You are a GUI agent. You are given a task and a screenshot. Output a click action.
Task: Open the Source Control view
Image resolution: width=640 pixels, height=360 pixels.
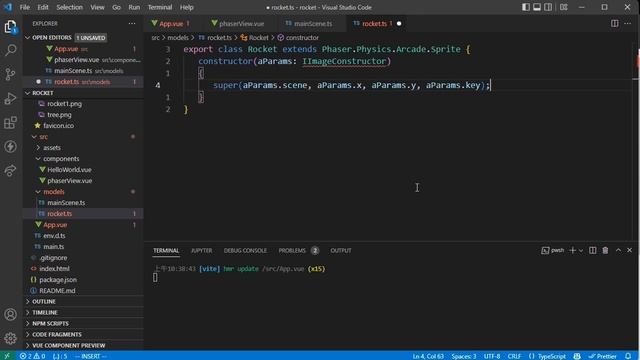[x=10, y=74]
